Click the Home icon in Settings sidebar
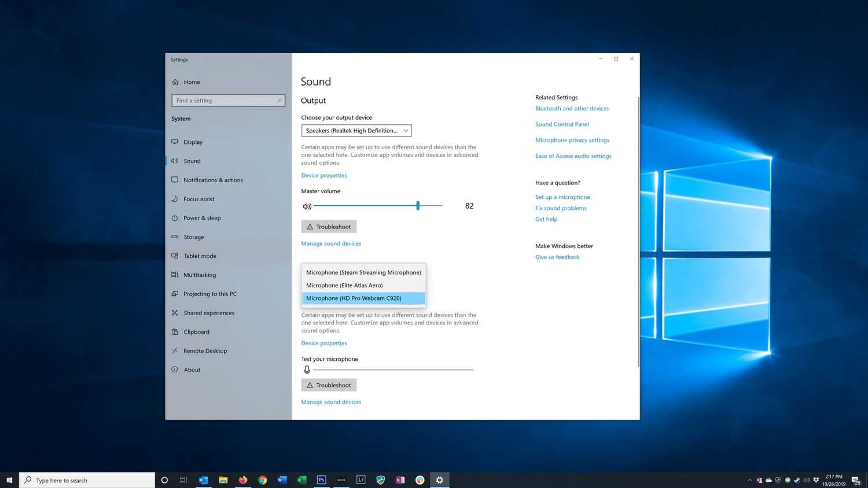 coord(175,82)
